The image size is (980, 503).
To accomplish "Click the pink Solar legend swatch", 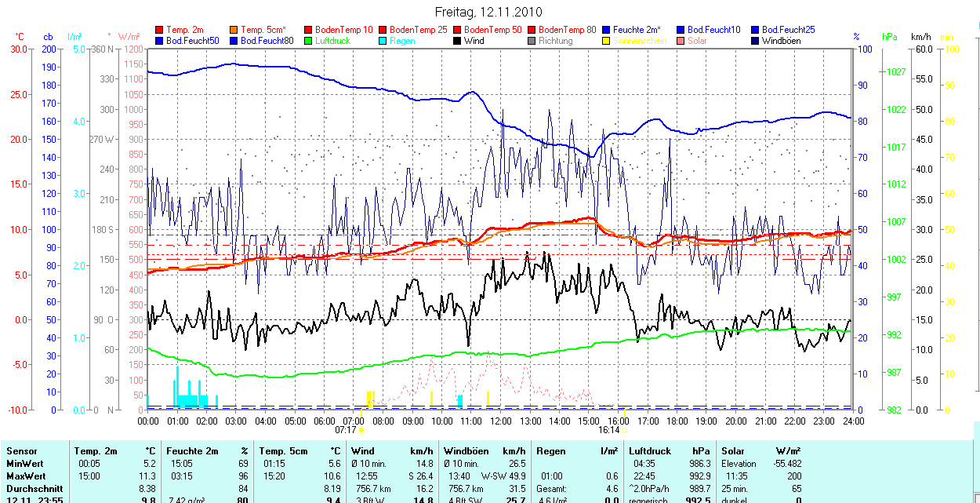I will 681,41.
